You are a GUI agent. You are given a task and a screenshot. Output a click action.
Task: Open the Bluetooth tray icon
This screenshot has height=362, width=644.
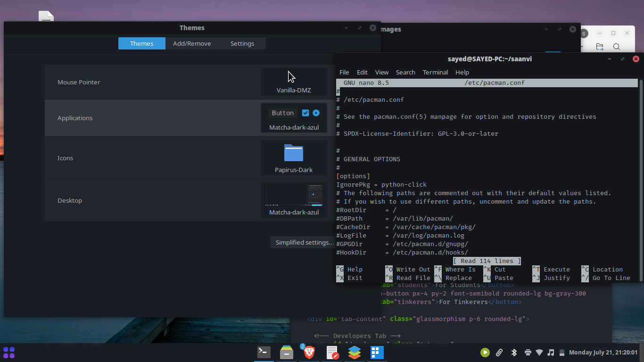point(514,352)
